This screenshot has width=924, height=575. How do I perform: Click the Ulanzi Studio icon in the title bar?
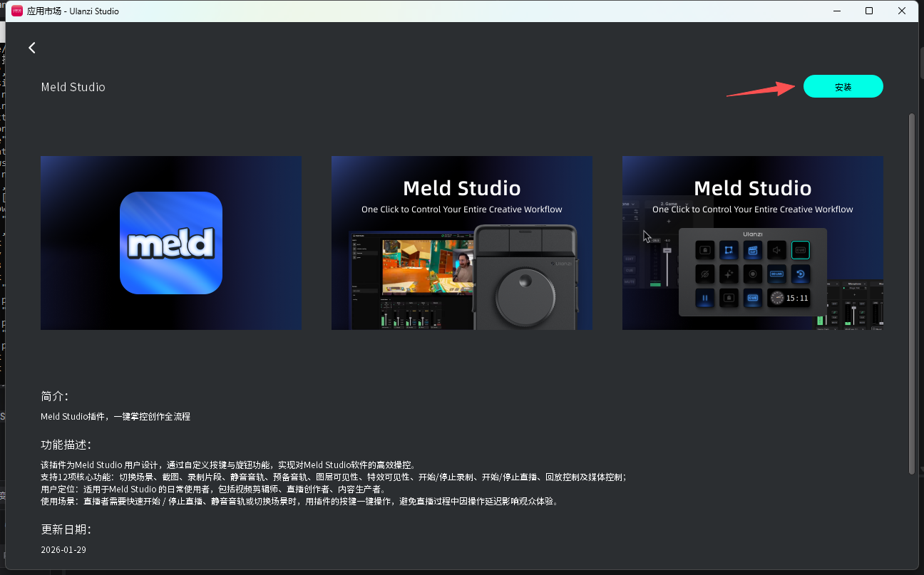tap(18, 11)
